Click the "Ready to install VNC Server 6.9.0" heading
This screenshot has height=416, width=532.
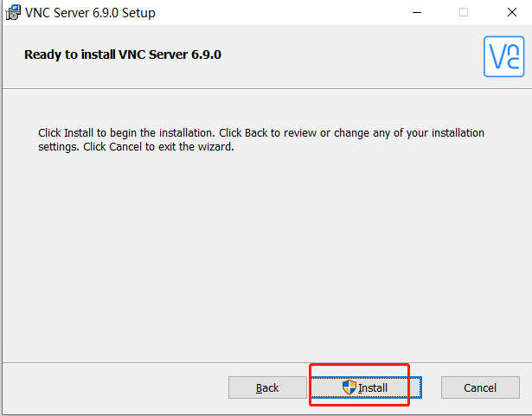click(128, 54)
